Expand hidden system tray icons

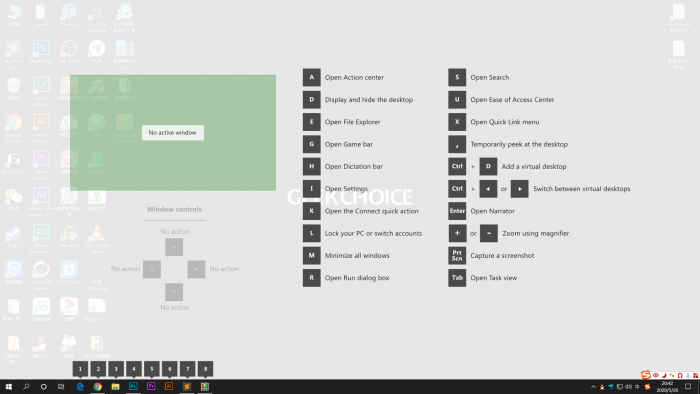point(593,387)
